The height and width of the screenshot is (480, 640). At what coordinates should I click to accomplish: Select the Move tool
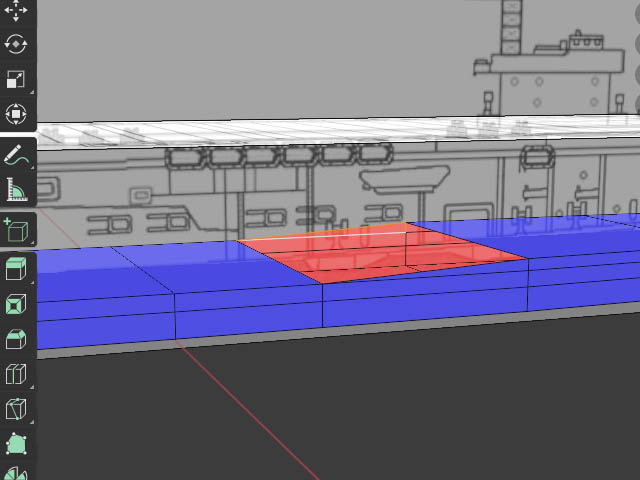coord(16,9)
